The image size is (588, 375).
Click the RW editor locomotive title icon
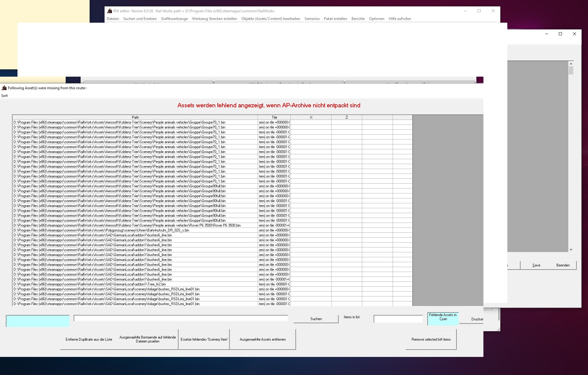110,11
